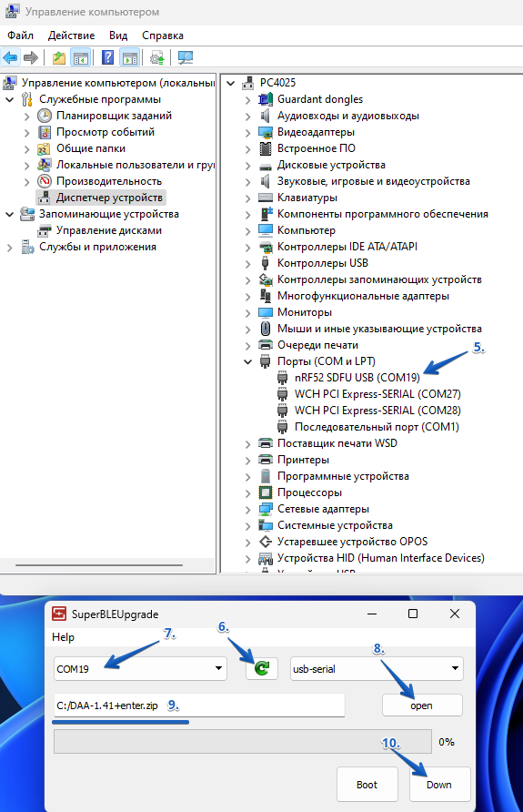Collapse the Порты (COM и LPT) node
523x812 pixels.
(247, 361)
